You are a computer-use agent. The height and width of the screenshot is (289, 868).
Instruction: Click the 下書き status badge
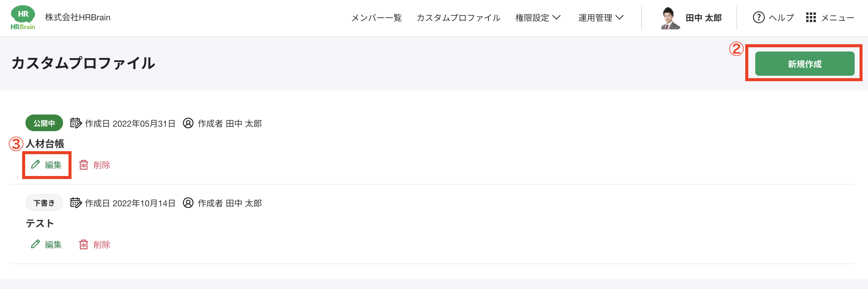(44, 203)
